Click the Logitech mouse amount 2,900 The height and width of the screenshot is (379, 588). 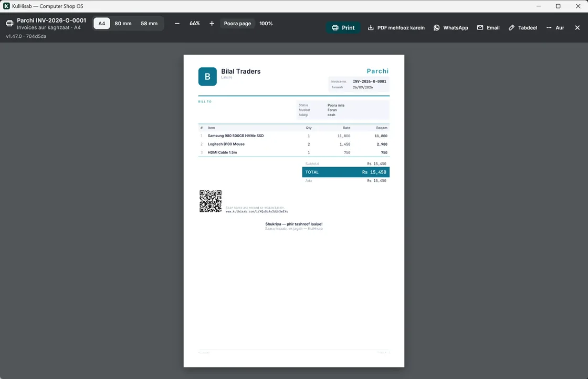pos(382,144)
